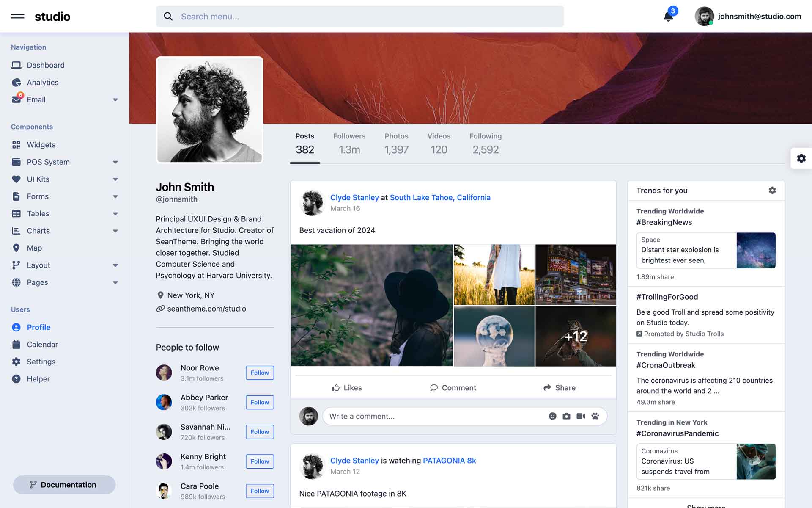Click the video icon in the comment box
Screen dimensions: 812x508
click(x=582, y=416)
